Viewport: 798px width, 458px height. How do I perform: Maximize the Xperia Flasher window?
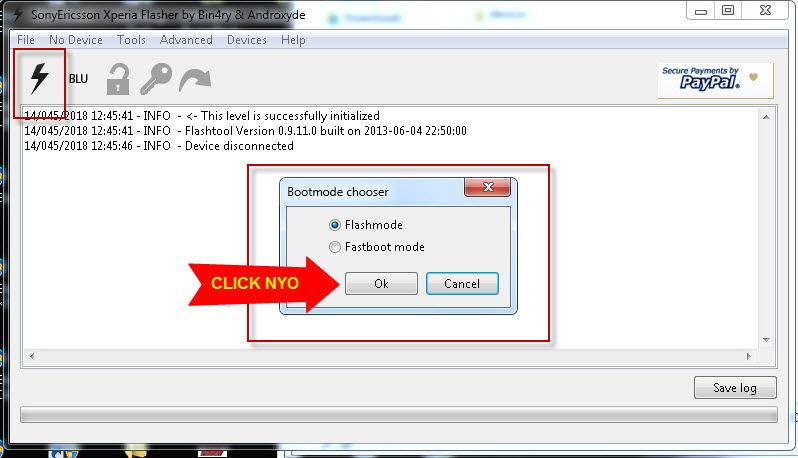point(728,10)
